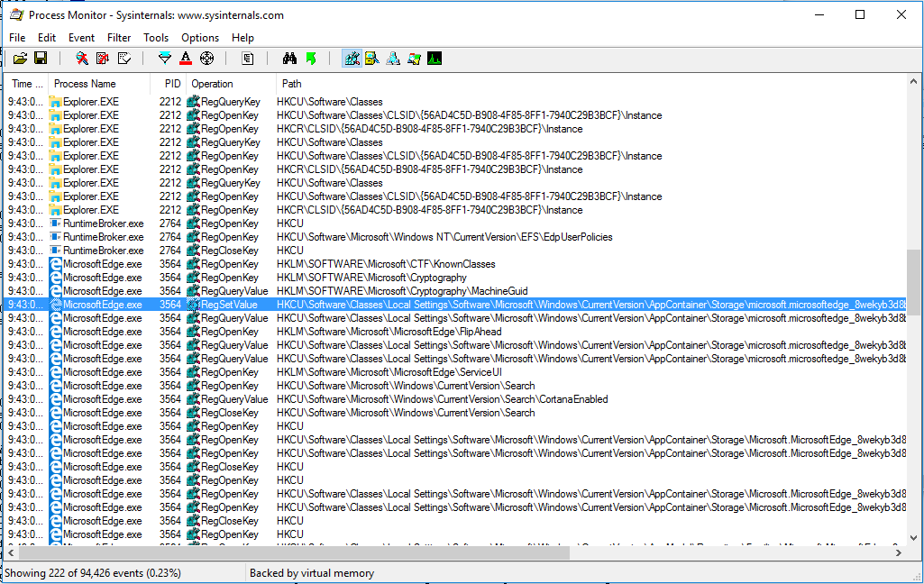The image size is (924, 584).
Task: Select the RegCloseKey row for CurrentVersion\Search
Action: [x=455, y=413]
